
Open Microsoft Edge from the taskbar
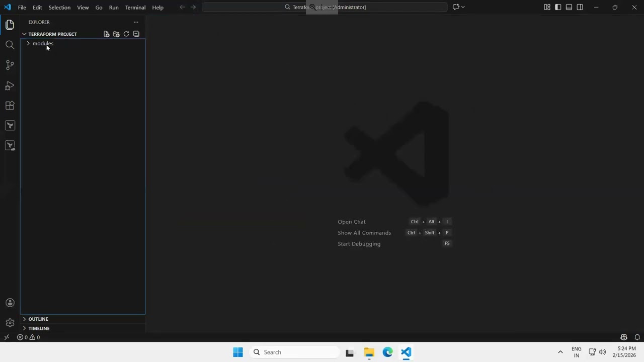[x=387, y=352]
